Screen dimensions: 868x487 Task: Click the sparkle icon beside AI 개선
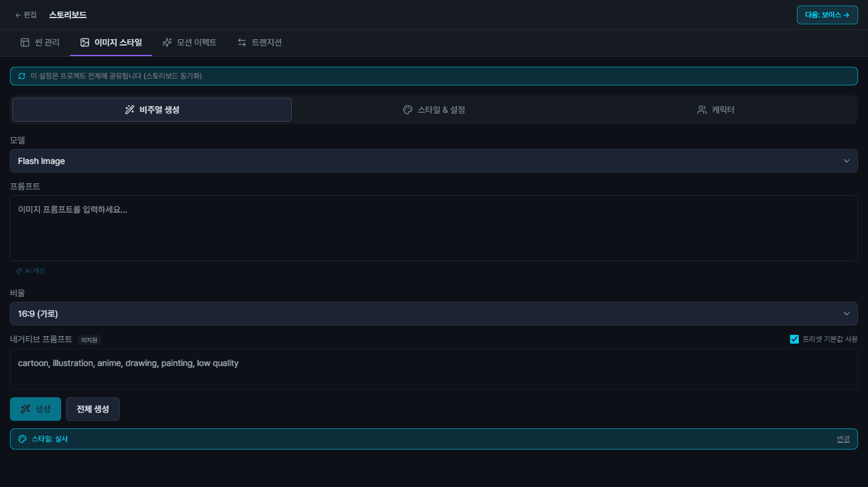[19, 271]
